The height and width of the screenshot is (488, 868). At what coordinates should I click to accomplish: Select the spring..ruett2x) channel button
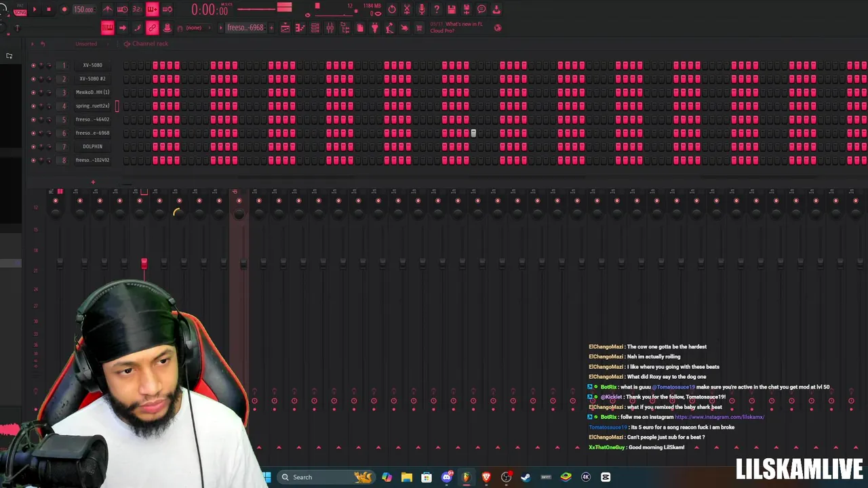[92, 106]
